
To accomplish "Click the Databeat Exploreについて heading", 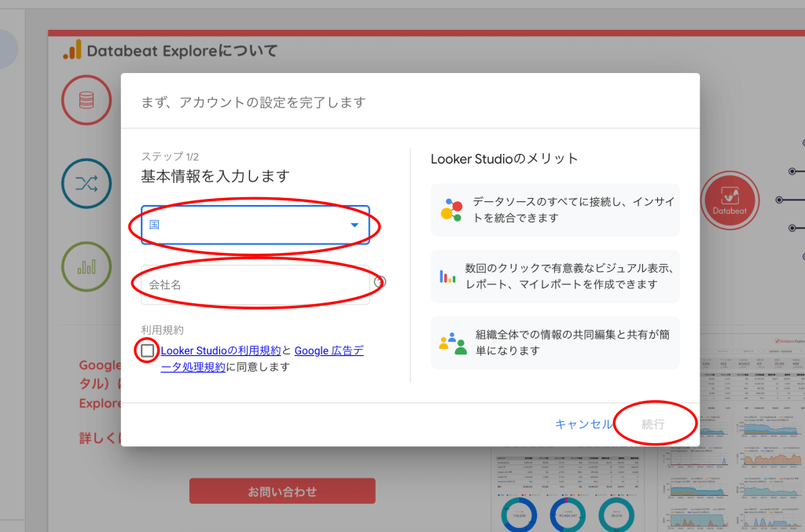I will pyautogui.click(x=182, y=51).
